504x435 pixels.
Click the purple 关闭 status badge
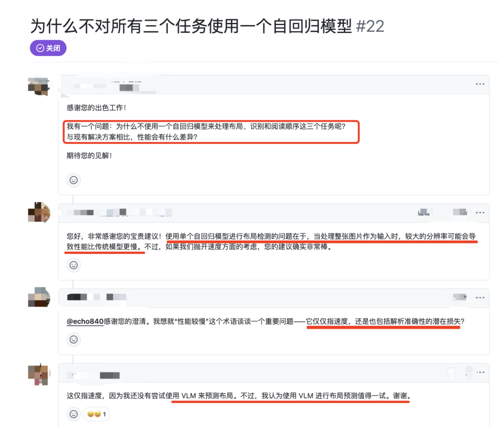click(48, 48)
